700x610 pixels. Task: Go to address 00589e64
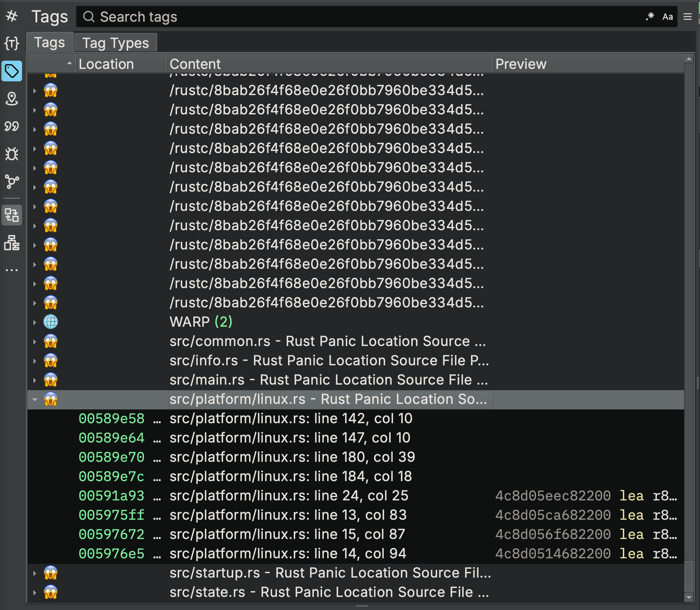coord(111,438)
